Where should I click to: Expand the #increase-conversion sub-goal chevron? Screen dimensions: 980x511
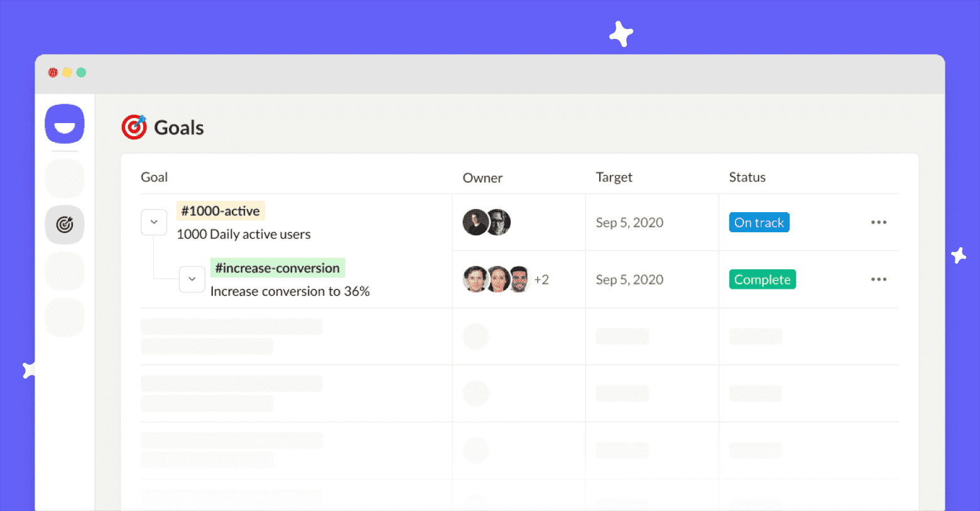[x=192, y=279]
